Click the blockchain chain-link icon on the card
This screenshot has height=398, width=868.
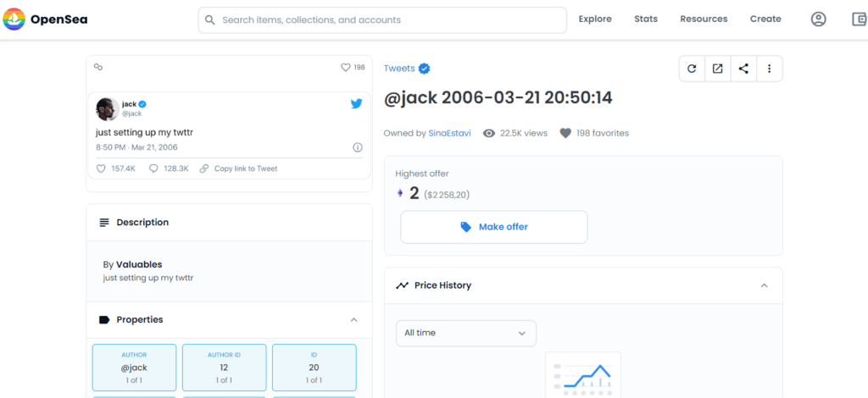(98, 67)
